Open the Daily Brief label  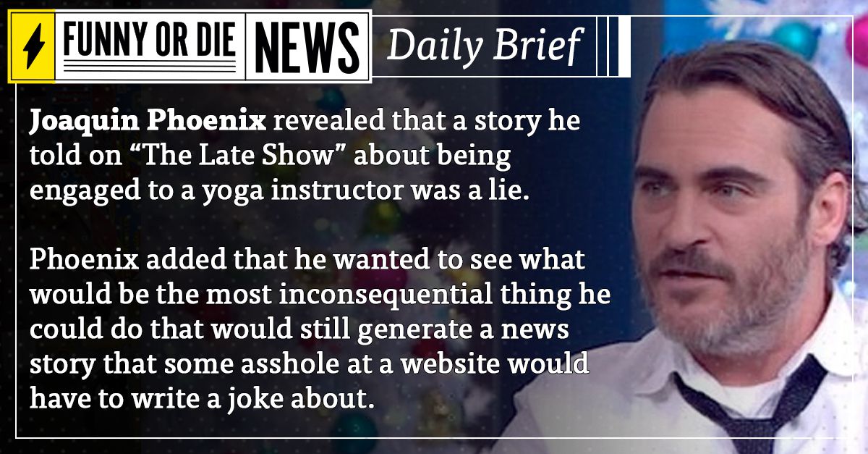[484, 45]
